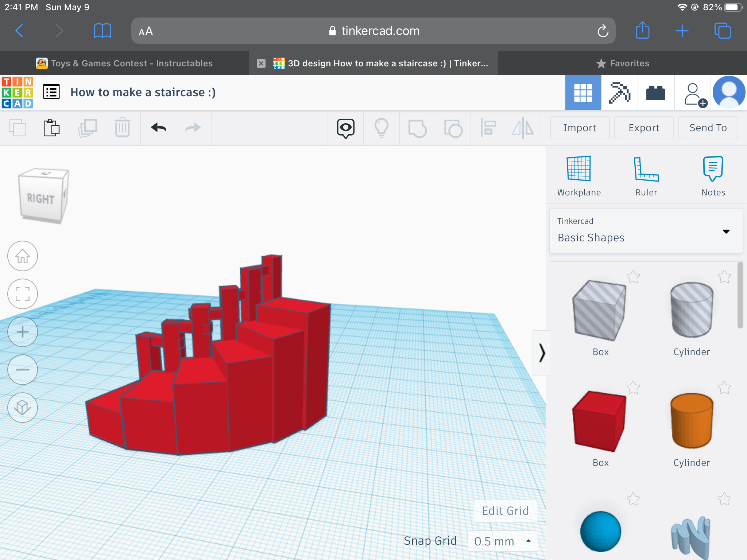This screenshot has height=560, width=747.
Task: Open Safari bookmarks book icon
Action: tap(102, 31)
